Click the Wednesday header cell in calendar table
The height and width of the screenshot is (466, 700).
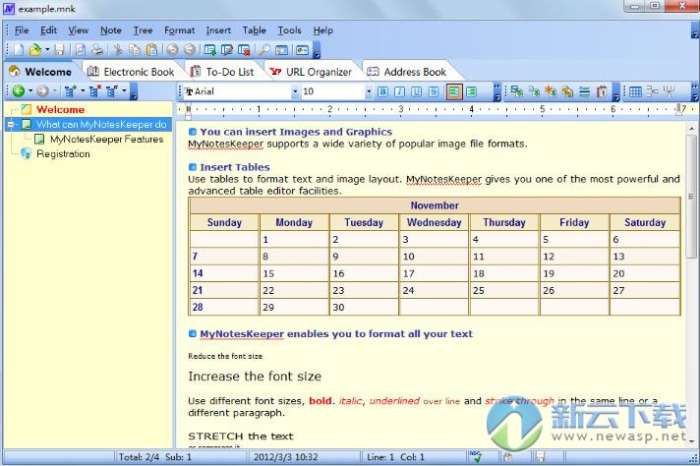pyautogui.click(x=434, y=223)
